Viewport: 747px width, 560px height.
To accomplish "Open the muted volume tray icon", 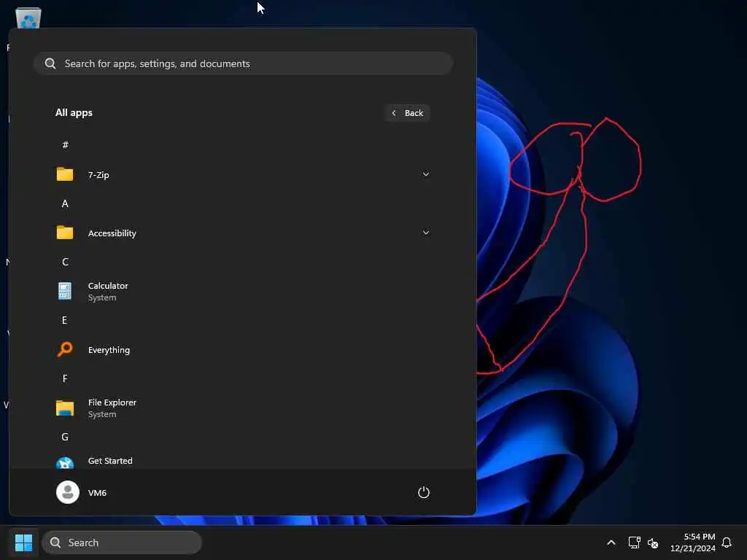I will pyautogui.click(x=653, y=542).
